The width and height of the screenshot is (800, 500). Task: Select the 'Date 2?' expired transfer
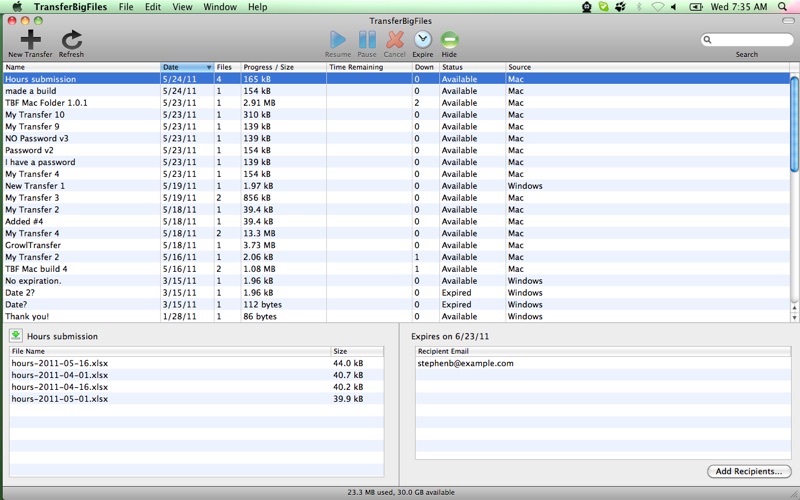396,292
